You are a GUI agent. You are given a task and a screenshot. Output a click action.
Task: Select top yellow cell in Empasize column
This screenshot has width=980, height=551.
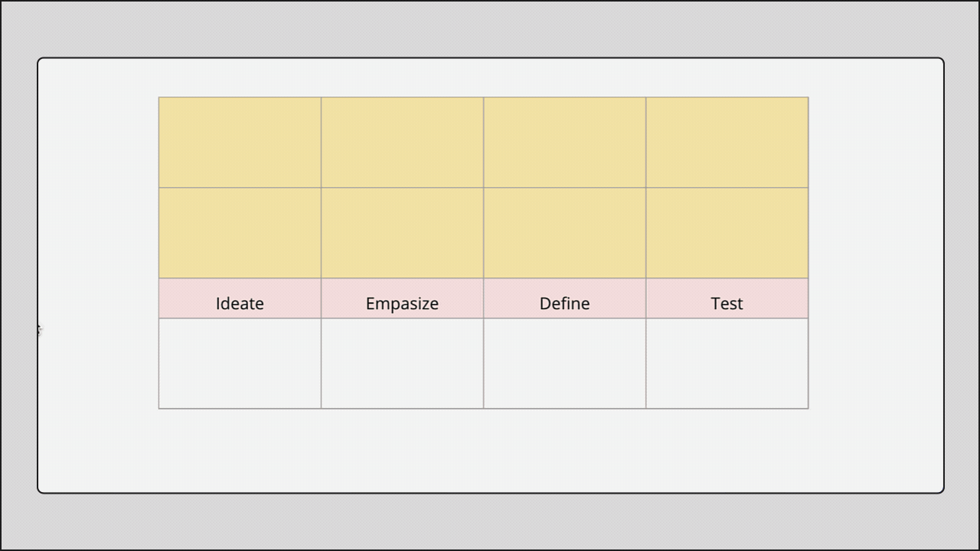pyautogui.click(x=402, y=142)
